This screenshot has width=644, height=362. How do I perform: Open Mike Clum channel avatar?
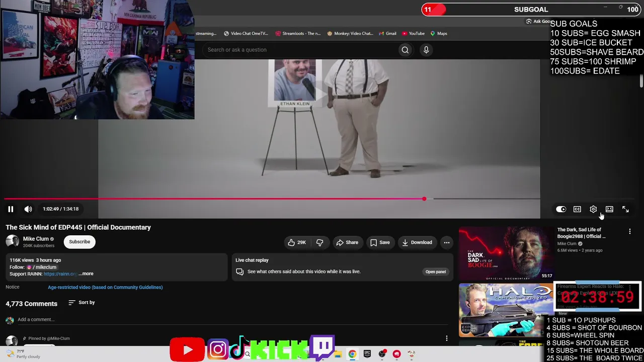(12, 242)
